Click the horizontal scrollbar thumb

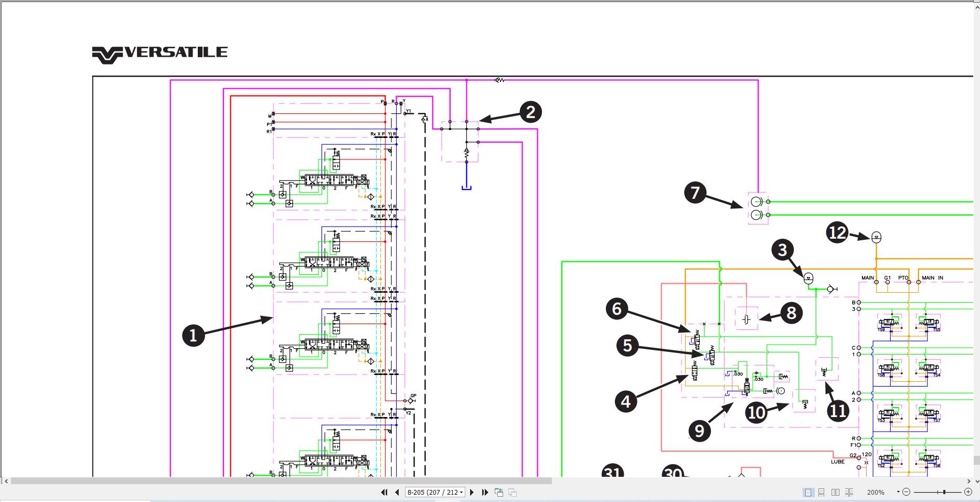click(281, 480)
